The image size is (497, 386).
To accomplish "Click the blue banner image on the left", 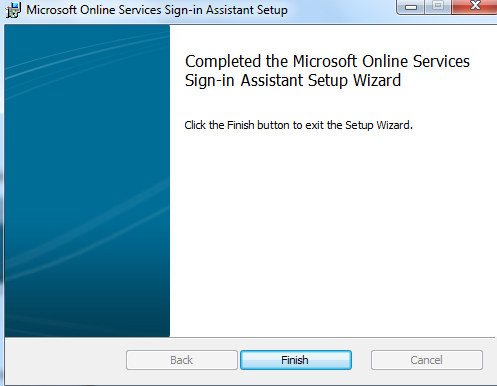I will [87, 181].
